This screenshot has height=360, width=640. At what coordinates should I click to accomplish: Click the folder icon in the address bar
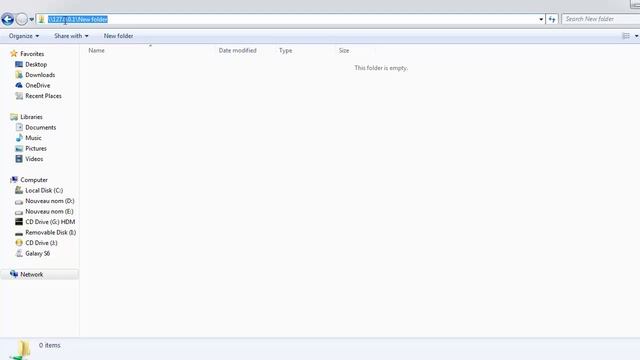[41, 19]
